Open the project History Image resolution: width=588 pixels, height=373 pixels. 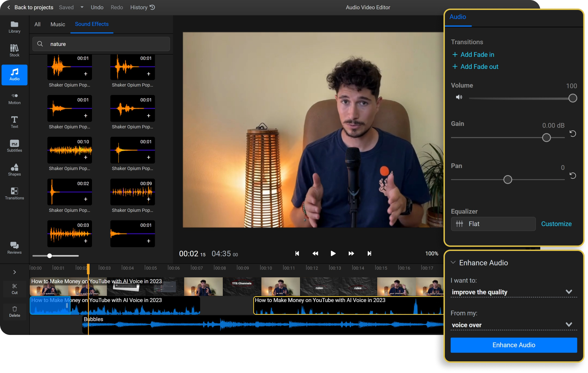(x=142, y=7)
